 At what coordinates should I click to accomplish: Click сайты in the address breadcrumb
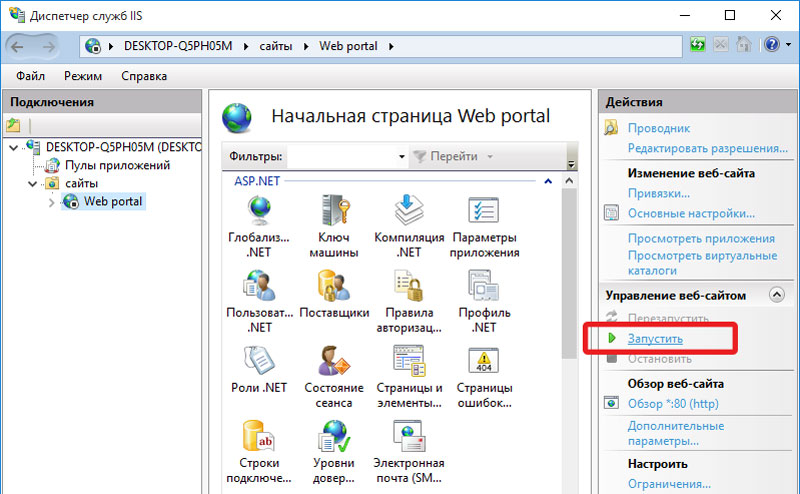(276, 46)
